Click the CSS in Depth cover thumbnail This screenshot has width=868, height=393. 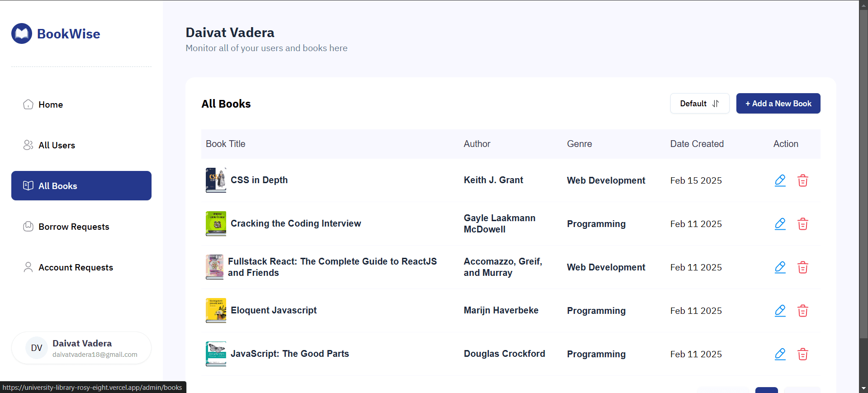click(x=216, y=180)
